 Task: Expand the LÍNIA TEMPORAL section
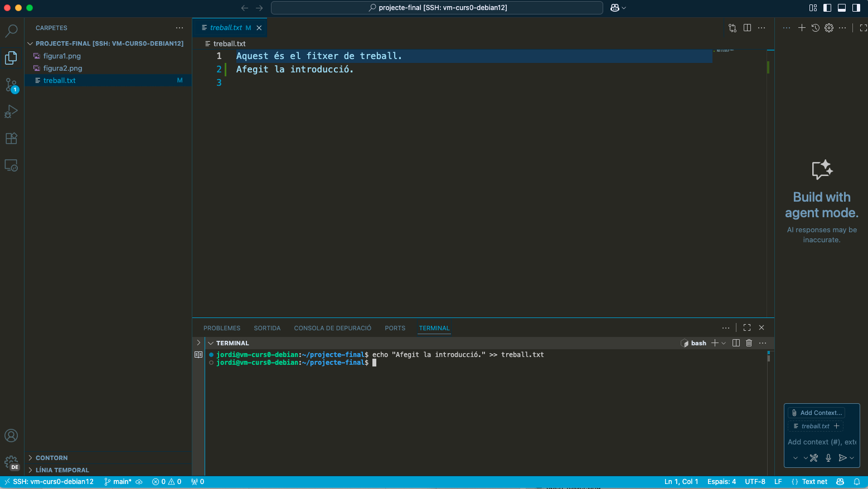pos(108,470)
